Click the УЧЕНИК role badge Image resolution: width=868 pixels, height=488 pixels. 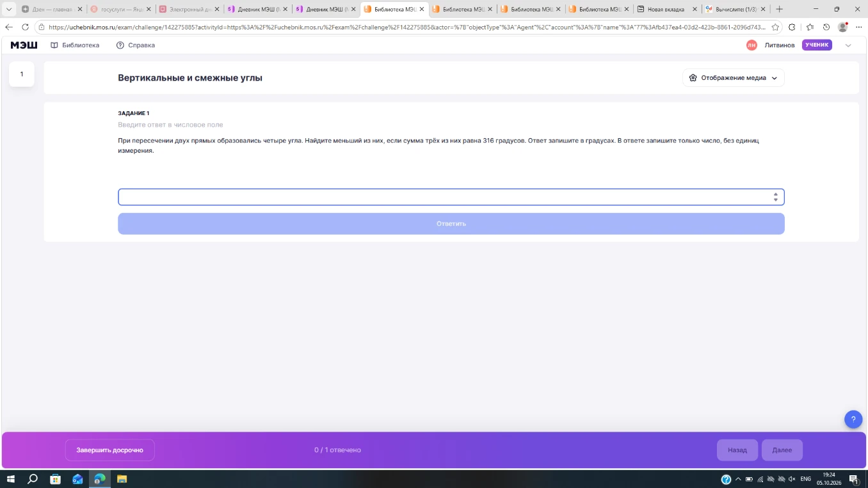click(x=817, y=45)
